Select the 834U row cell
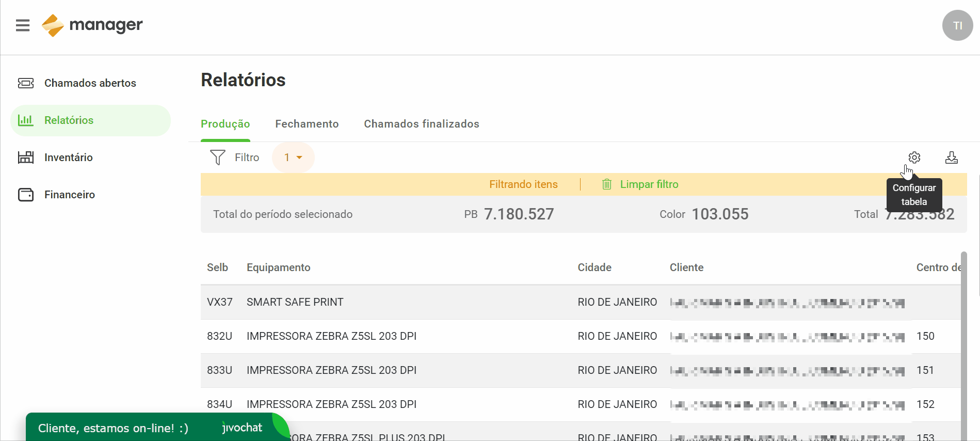 (x=220, y=404)
